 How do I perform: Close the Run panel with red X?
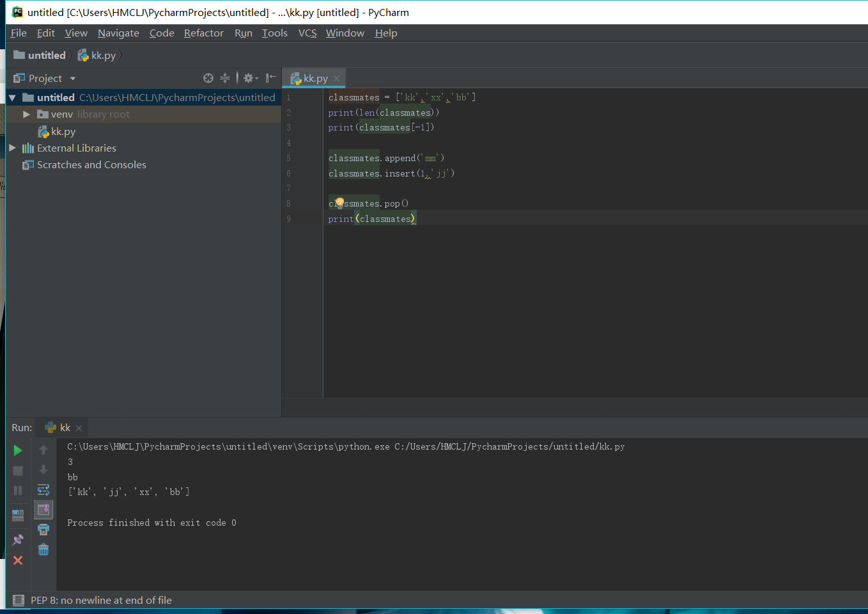pos(18,560)
